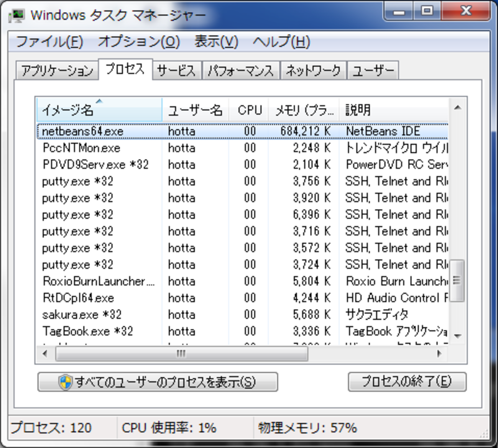Click the トレンドマイクロ description cell

point(397,148)
